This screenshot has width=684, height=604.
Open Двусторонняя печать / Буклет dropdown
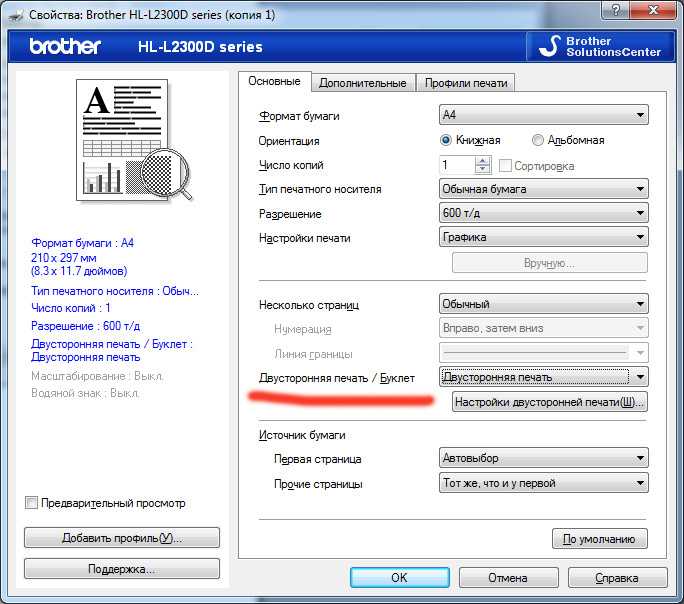click(x=544, y=377)
